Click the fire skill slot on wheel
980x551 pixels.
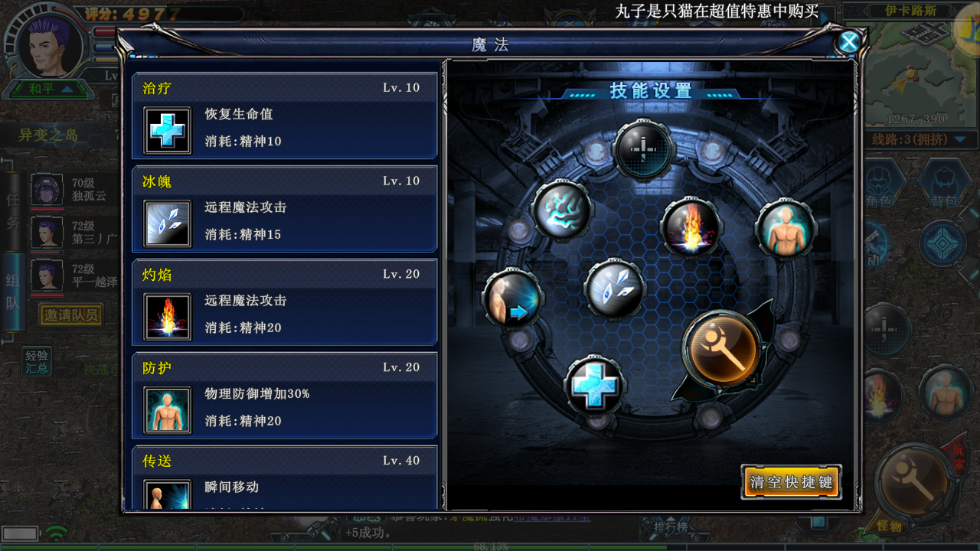[x=691, y=227]
